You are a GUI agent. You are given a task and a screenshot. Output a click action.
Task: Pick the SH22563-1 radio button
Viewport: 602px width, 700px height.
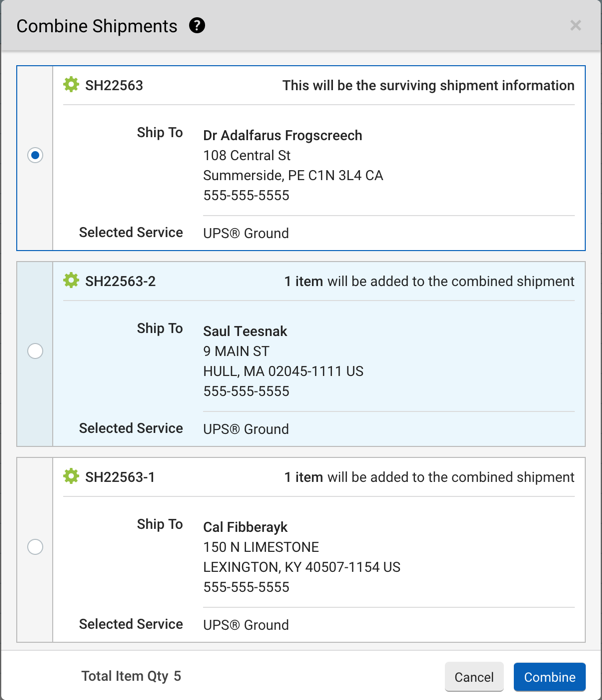coord(35,547)
